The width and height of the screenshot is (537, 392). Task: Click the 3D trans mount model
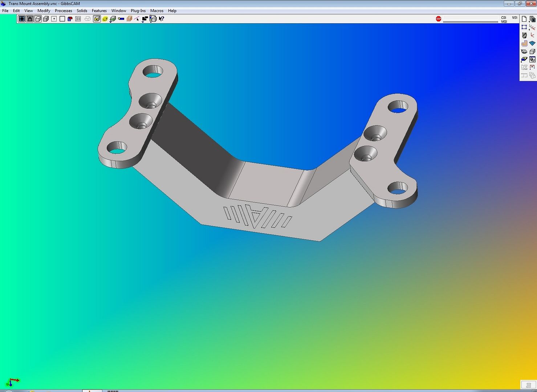tap(258, 149)
